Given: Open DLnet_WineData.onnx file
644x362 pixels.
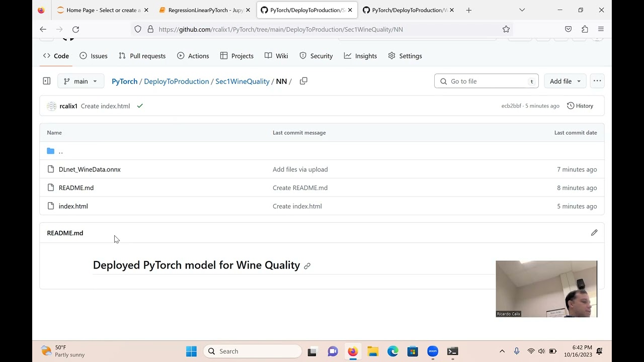Looking at the screenshot, I should coord(90,169).
